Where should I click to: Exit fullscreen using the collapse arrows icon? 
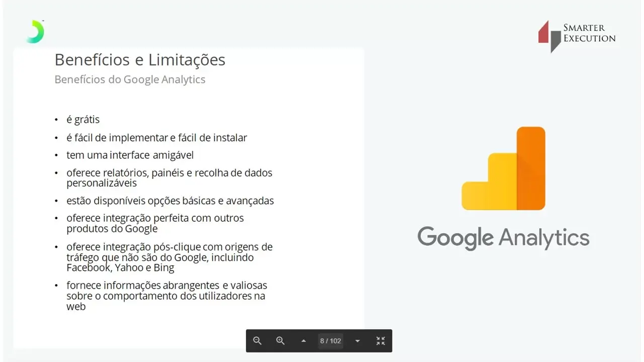tap(381, 341)
